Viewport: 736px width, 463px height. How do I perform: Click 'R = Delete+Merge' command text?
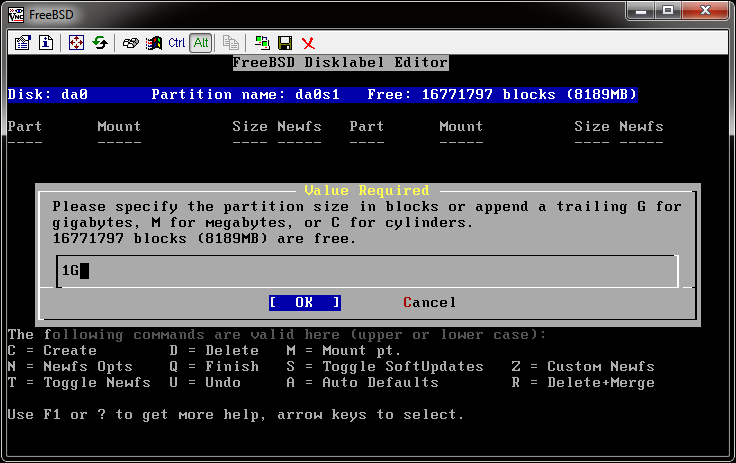583,383
